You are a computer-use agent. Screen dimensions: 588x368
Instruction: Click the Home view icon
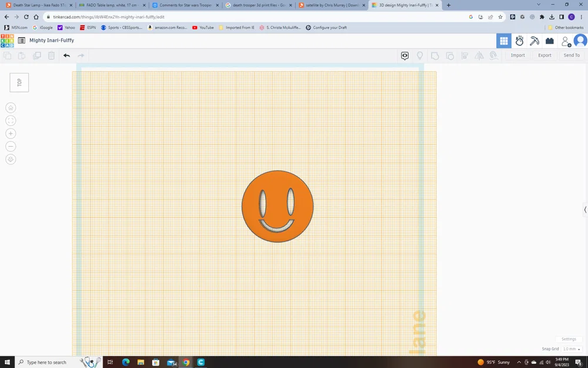(x=11, y=108)
